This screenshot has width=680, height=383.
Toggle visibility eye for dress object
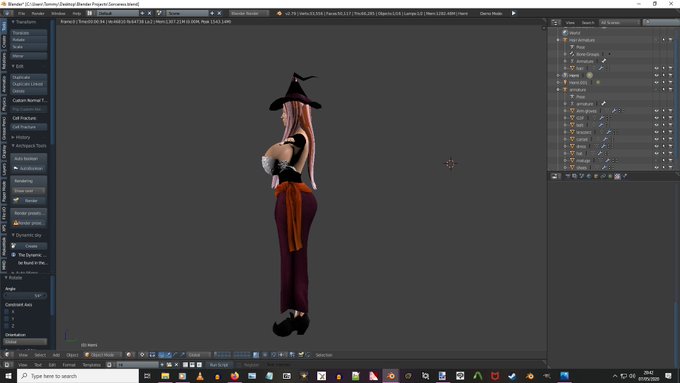click(657, 146)
